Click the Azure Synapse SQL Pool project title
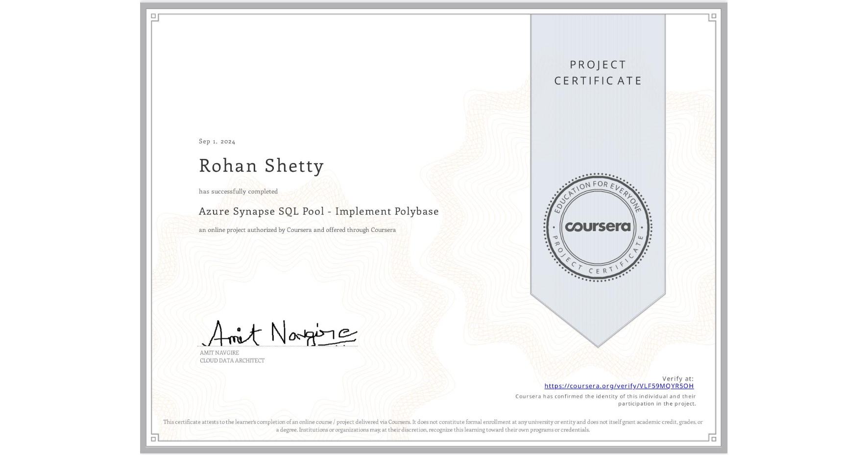The width and height of the screenshot is (868, 455). pos(319,211)
